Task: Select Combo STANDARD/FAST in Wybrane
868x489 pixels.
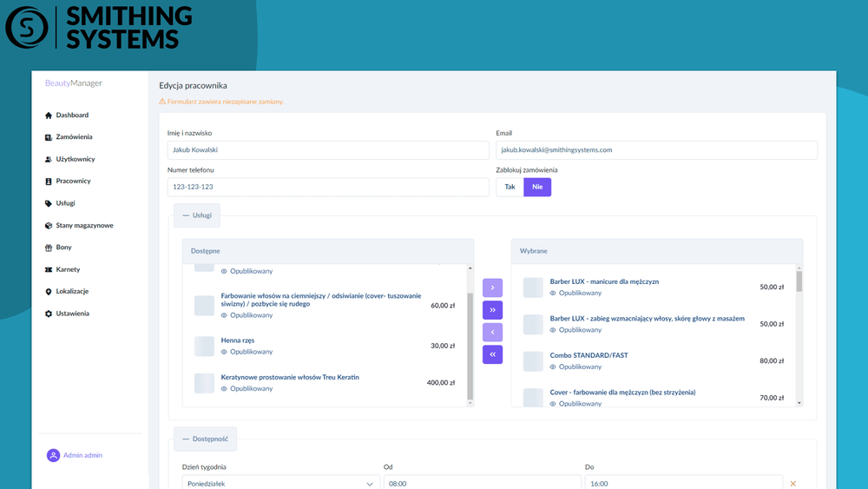Action: tap(654, 361)
